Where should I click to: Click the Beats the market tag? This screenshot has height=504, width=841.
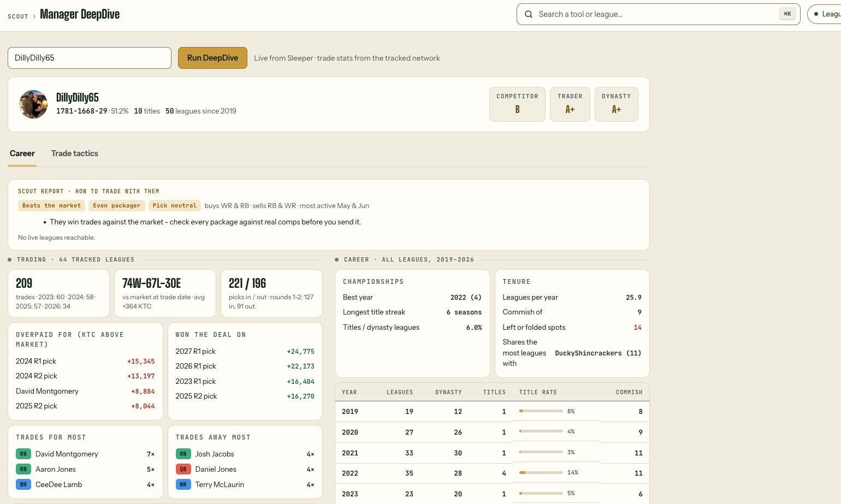pyautogui.click(x=51, y=206)
